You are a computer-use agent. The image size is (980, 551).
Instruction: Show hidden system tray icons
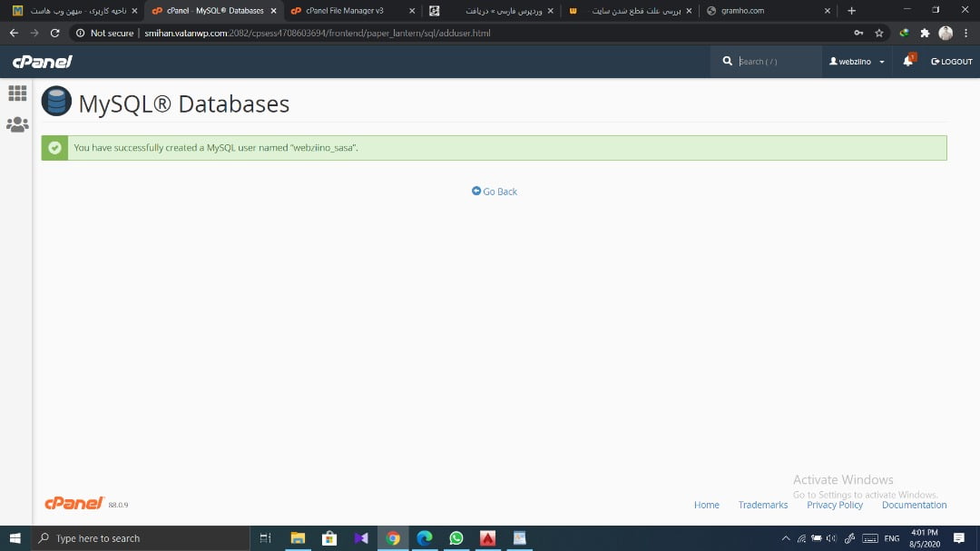point(786,538)
